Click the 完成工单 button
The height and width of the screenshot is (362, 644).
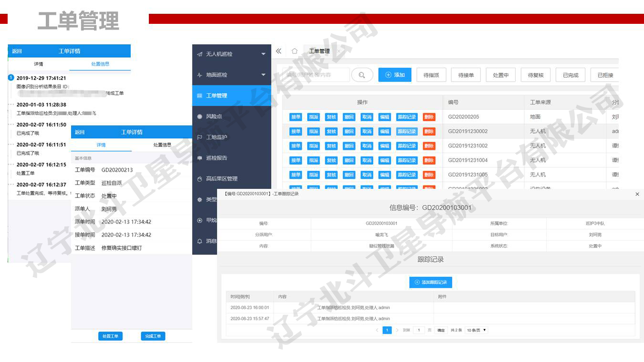[x=153, y=336]
